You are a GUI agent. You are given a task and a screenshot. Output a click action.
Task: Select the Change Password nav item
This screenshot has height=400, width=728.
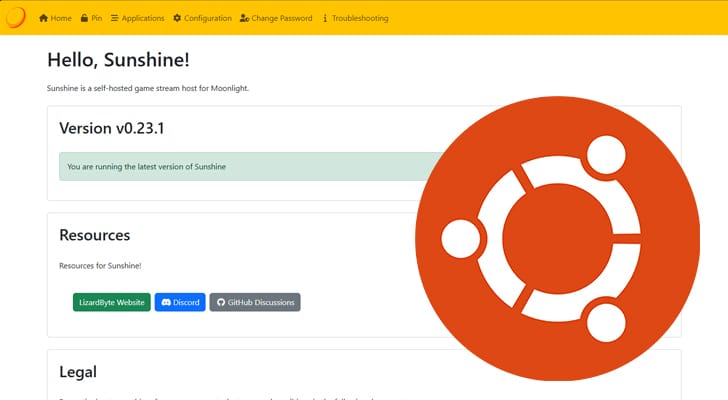point(282,18)
